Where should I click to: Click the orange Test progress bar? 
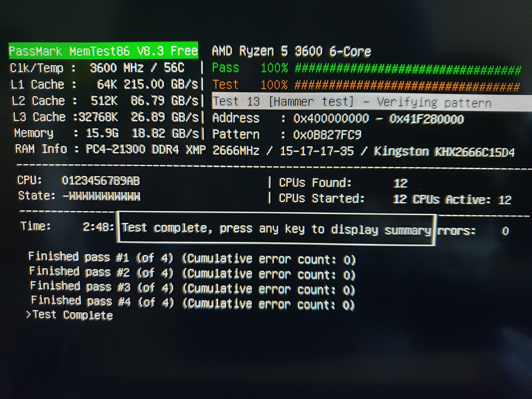tap(407, 86)
